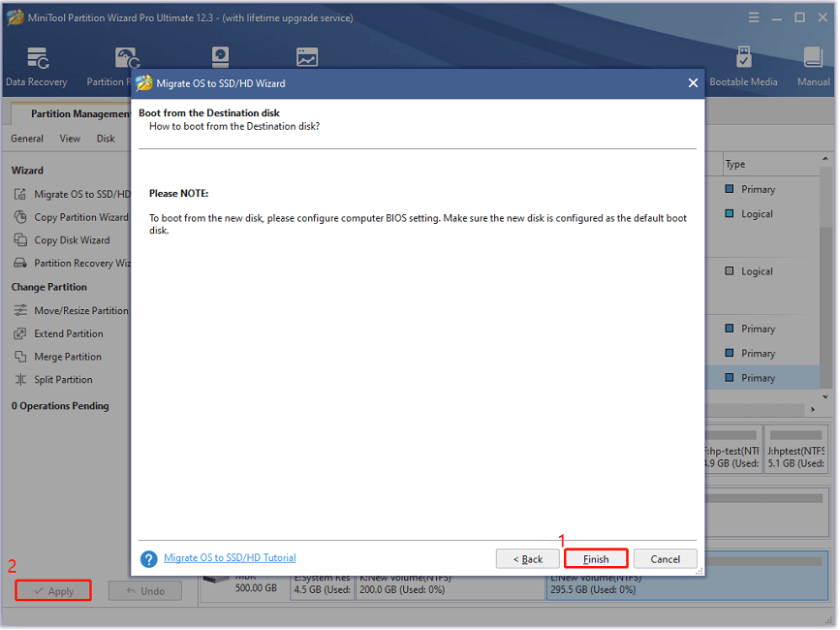This screenshot has width=840, height=630.
Task: Select Merge Partition in the sidebar
Action: pyautogui.click(x=68, y=357)
